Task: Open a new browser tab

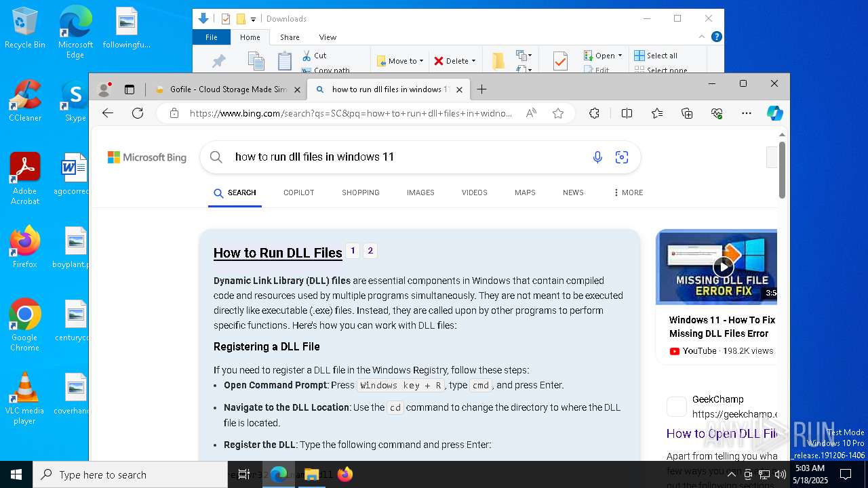Action: point(481,89)
